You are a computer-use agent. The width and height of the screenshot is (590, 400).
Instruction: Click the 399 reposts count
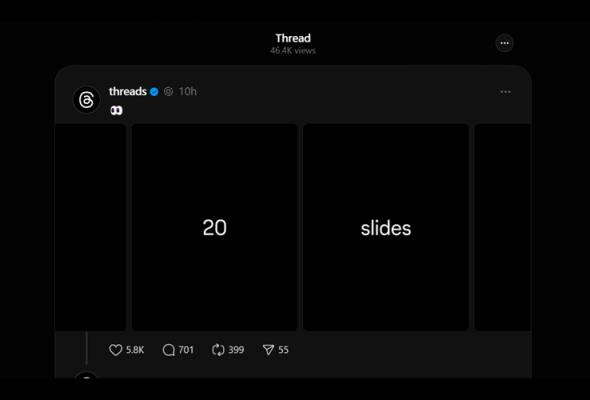(x=236, y=350)
